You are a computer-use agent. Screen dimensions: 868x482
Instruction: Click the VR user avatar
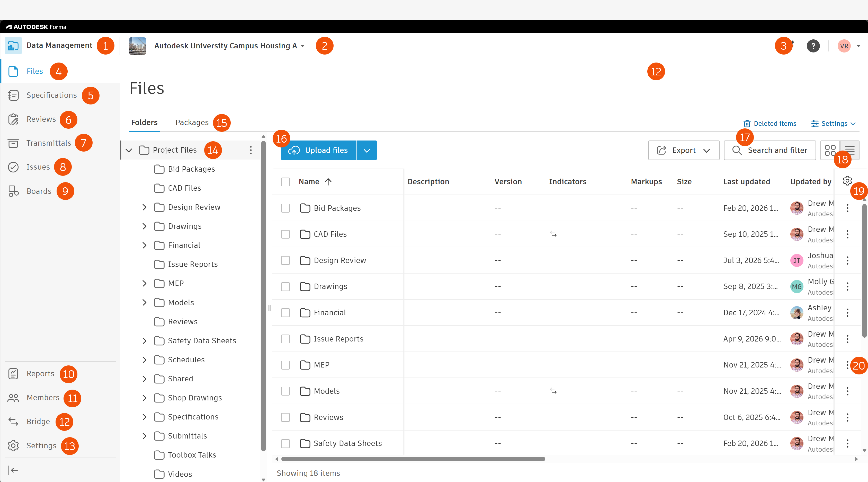[x=844, y=46]
